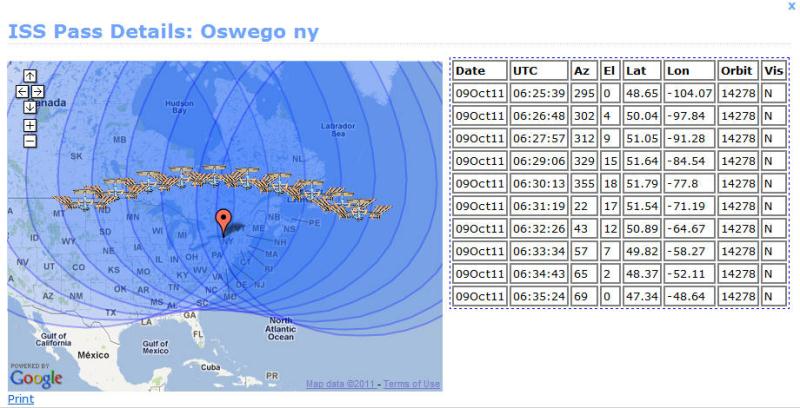
Task: Click the latitude value 51.64
Action: [x=642, y=161]
